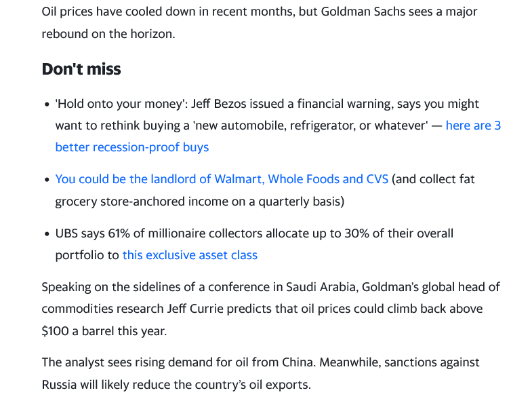
Task: Click the words 'Saudi Arabia' in the paragraph
Action: 321,287
